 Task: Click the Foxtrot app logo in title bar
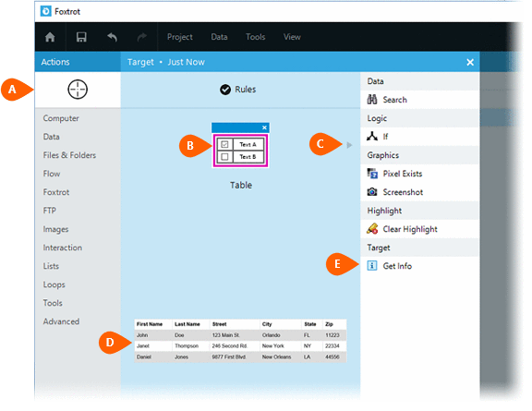click(46, 11)
